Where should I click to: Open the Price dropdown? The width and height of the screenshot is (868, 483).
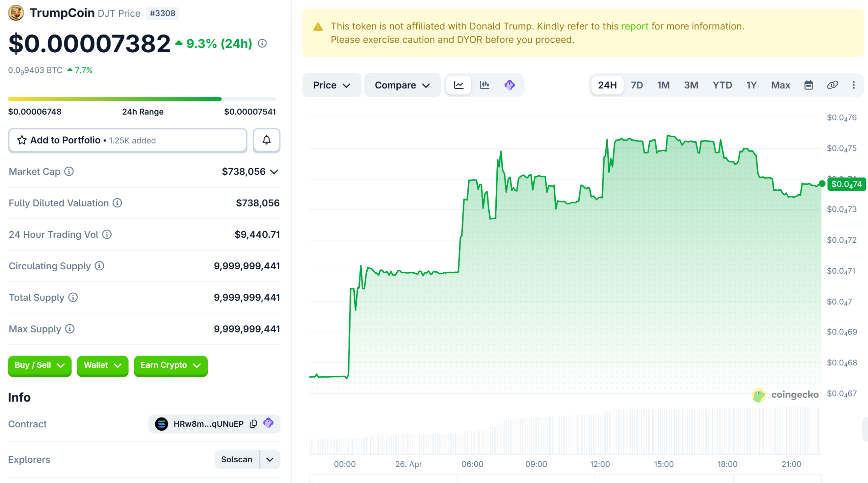tap(332, 85)
